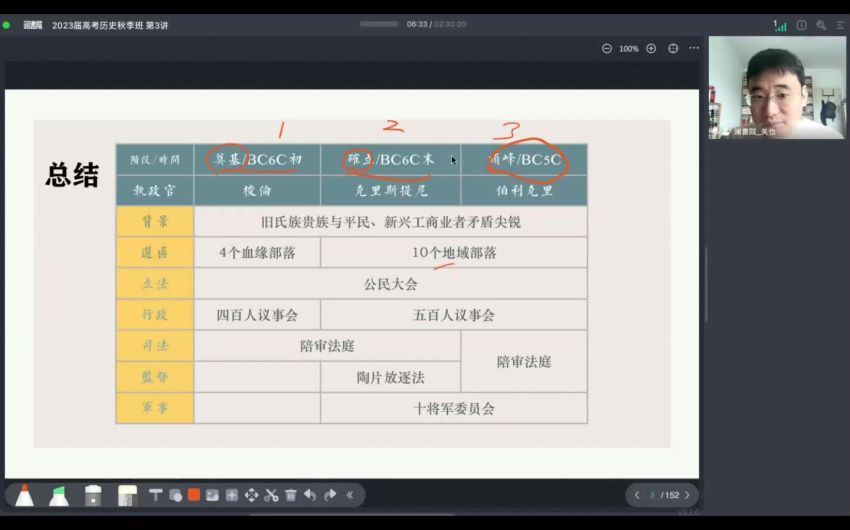850x530 pixels.
Task: Click the 10个地域部落 cell
Action: pos(454,253)
